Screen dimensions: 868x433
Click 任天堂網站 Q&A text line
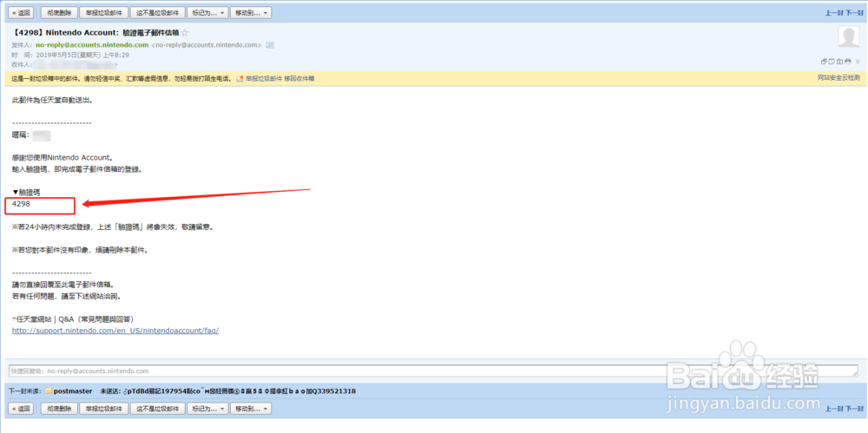[x=73, y=319]
